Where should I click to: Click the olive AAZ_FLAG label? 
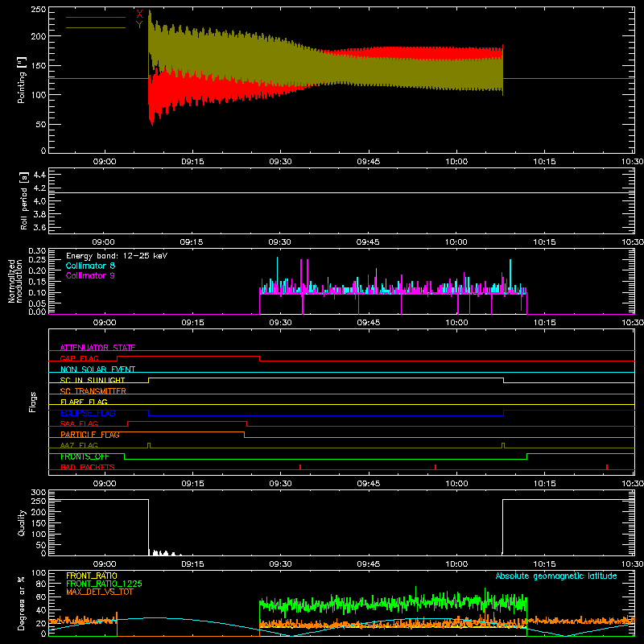click(79, 445)
